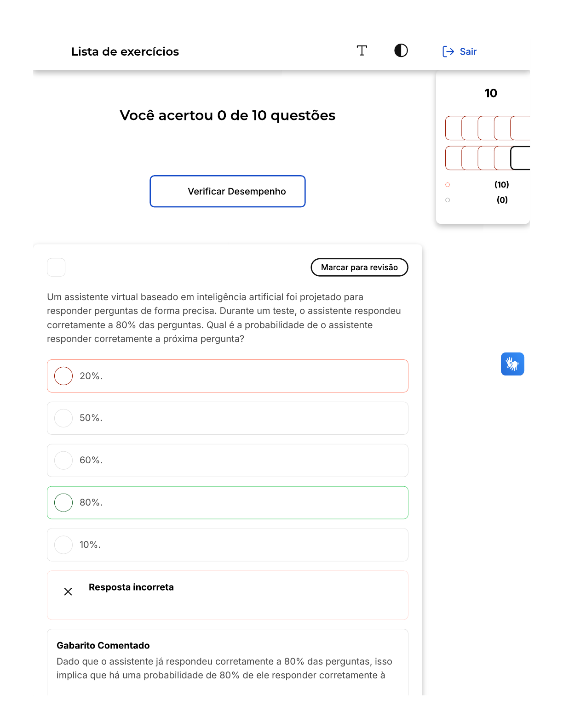This screenshot has height=728, width=563.
Task: Select the black-outlined current question box
Action: [521, 158]
